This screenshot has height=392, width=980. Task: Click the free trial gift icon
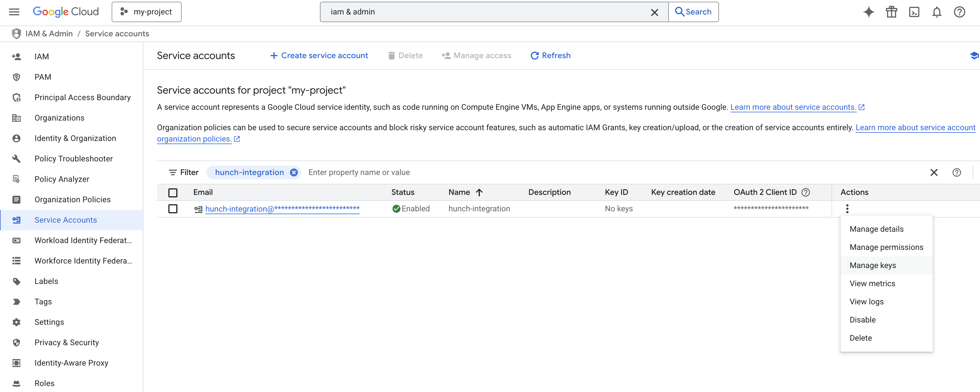coord(891,12)
